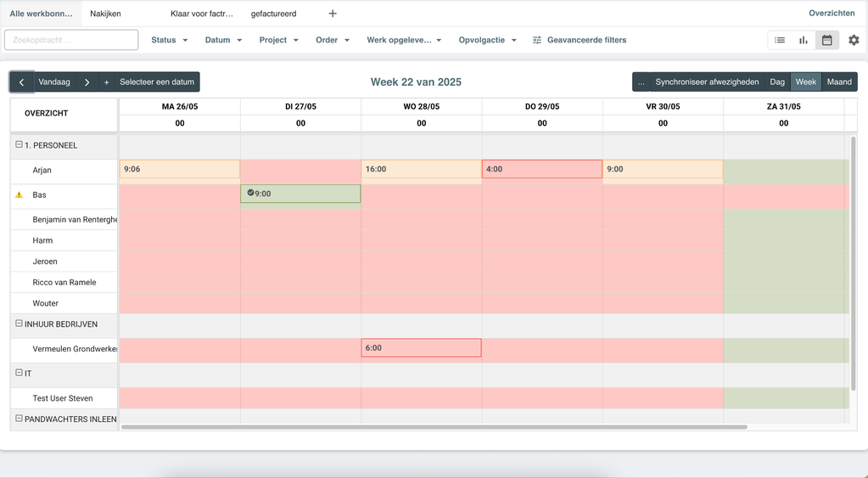Click the WO 28/05 column header
The width and height of the screenshot is (868, 478).
pyautogui.click(x=421, y=106)
